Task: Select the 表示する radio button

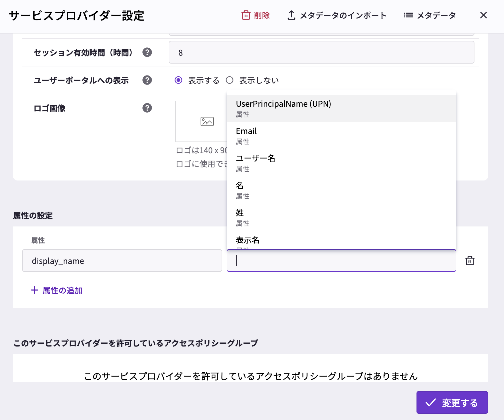Action: (x=178, y=80)
